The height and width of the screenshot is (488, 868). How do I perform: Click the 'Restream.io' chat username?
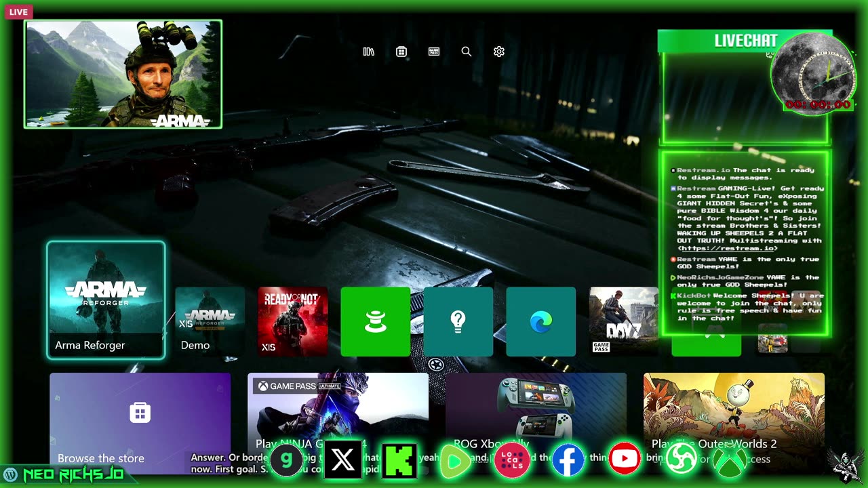[703, 170]
